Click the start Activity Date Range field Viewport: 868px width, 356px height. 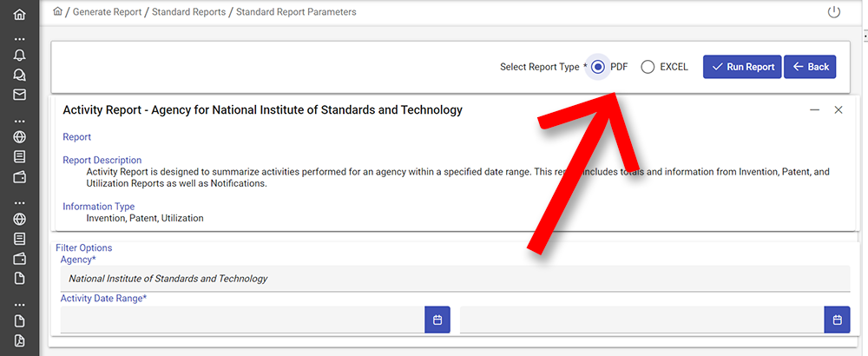[242, 320]
